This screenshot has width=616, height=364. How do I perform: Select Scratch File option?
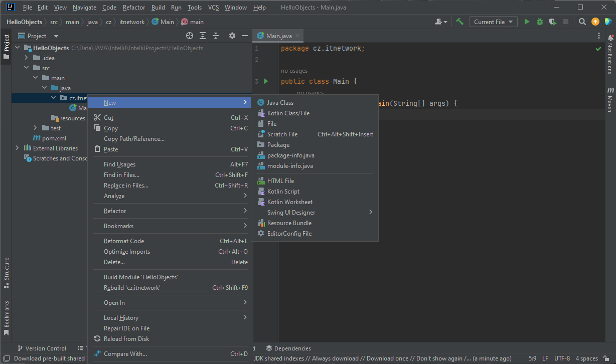click(315, 134)
